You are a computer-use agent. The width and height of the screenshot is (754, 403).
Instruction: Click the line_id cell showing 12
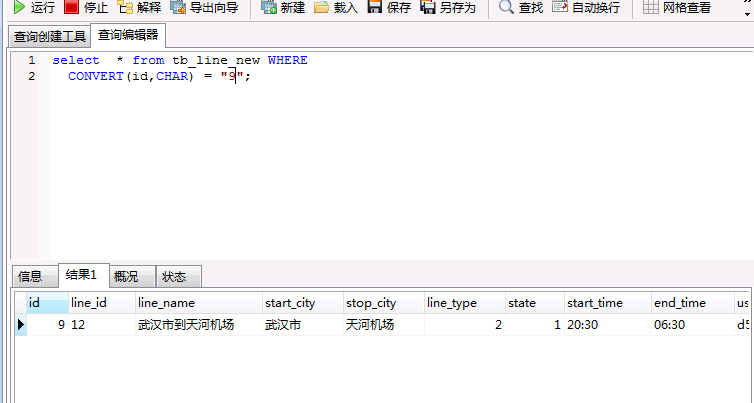[102, 325]
